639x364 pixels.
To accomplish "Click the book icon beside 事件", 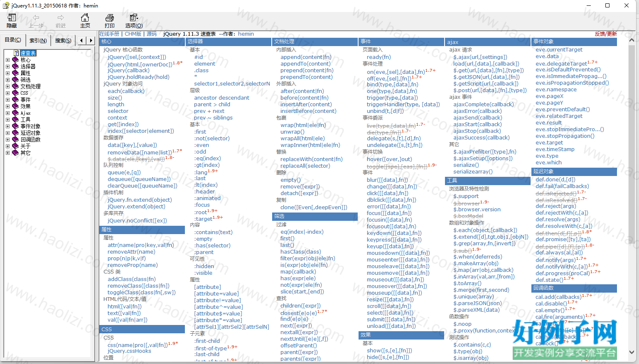I will pyautogui.click(x=16, y=100).
